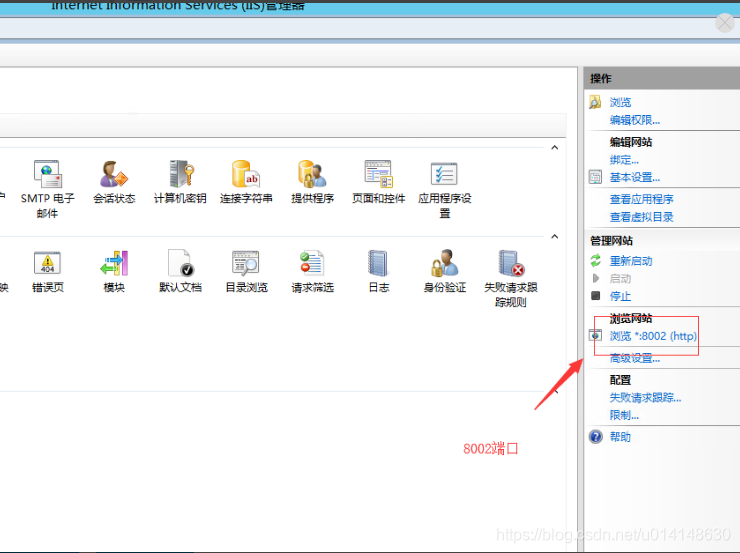740x553 pixels.
Task: Click 浏览 *:8002 (http) link
Action: point(653,336)
